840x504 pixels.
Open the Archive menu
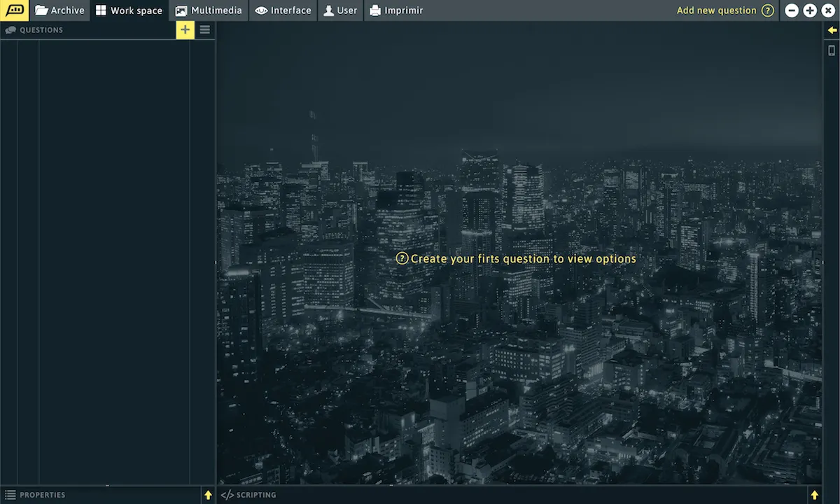59,10
